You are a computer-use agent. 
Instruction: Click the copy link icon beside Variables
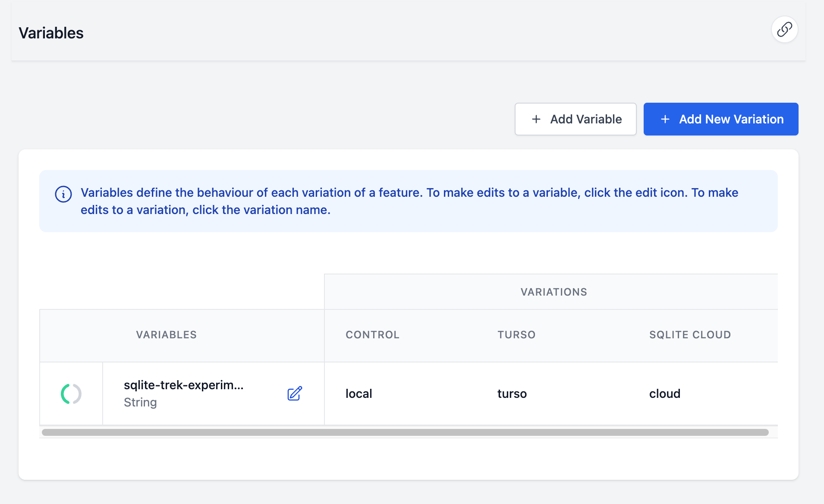784,29
